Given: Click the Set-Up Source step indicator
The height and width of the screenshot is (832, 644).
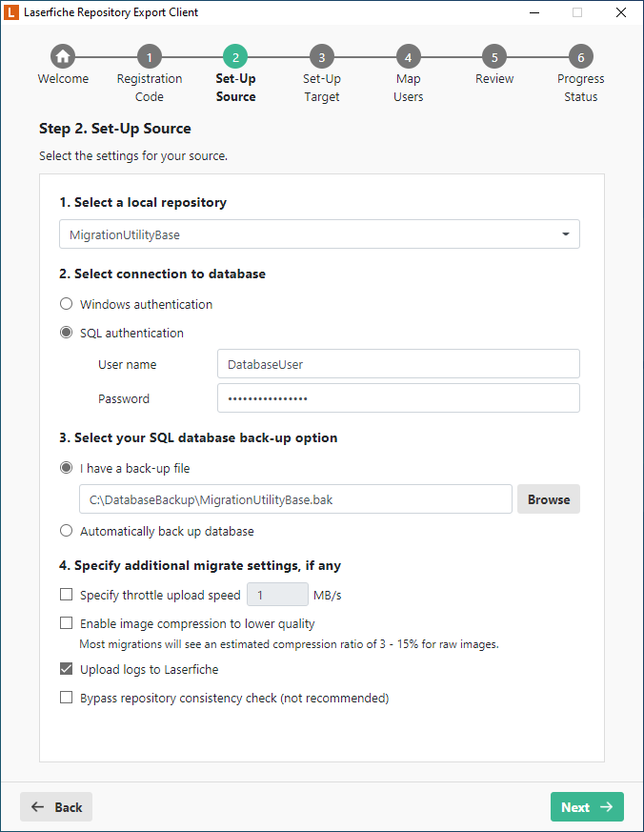Looking at the screenshot, I should [x=235, y=57].
